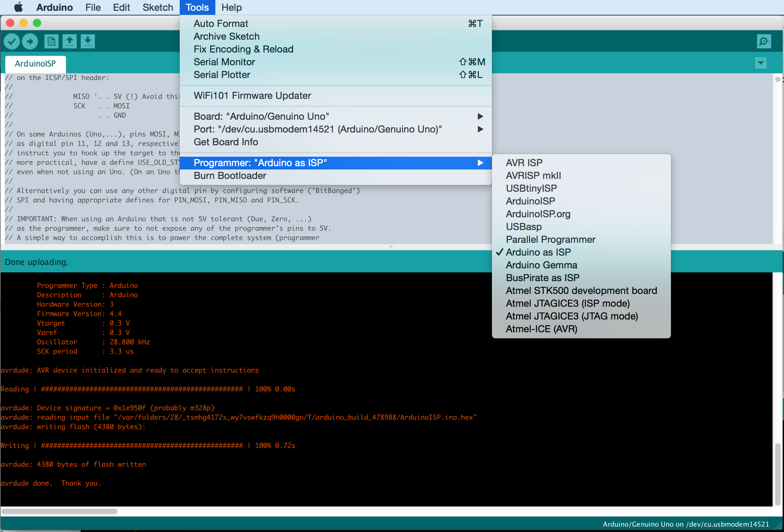Viewport: 784px width, 532px height.
Task: Open the Sketch menu
Action: tap(157, 7)
